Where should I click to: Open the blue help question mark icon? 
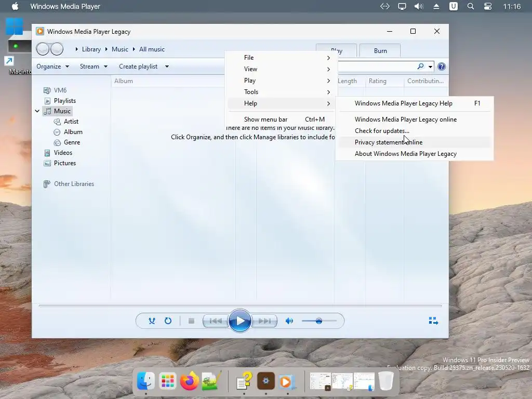[x=442, y=66]
